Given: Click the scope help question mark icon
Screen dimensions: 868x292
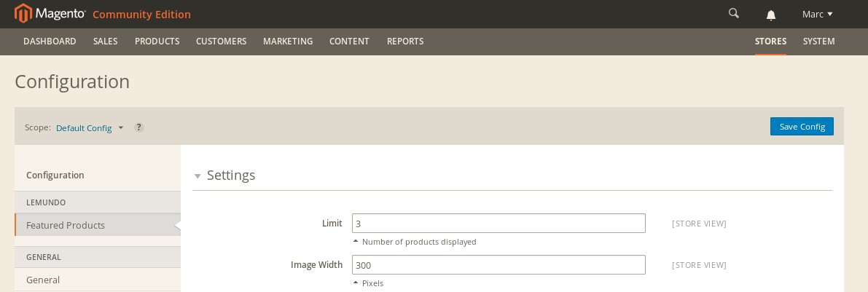Looking at the screenshot, I should click(139, 127).
